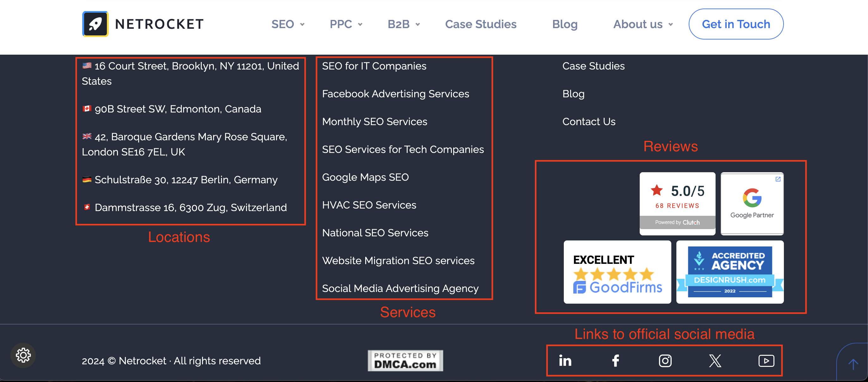Open the Instagram icon link
Screen dimensions: 868x382
tap(665, 361)
